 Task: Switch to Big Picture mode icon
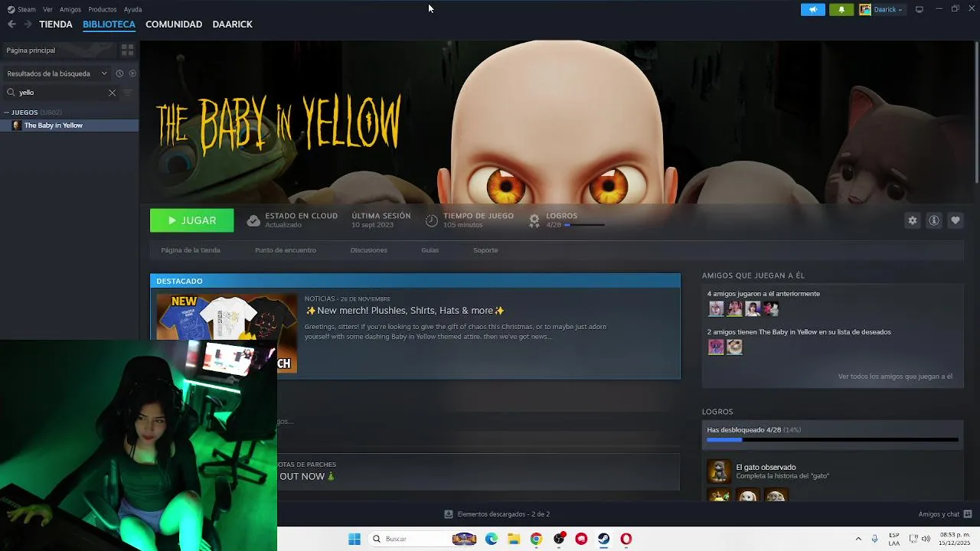point(920,9)
